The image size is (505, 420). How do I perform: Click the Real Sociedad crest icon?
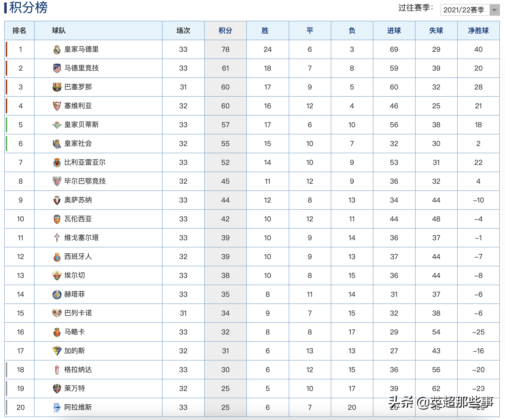[x=57, y=144]
